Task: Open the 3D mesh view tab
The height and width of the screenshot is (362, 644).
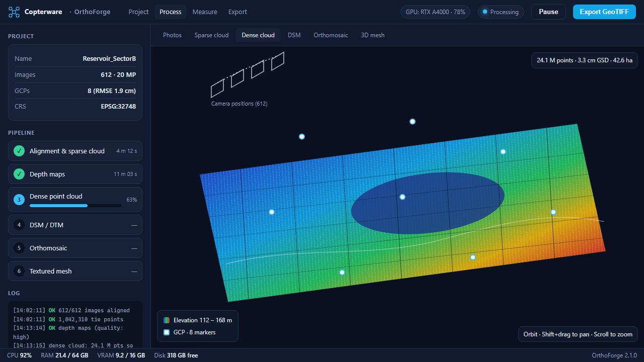Action: (x=373, y=35)
